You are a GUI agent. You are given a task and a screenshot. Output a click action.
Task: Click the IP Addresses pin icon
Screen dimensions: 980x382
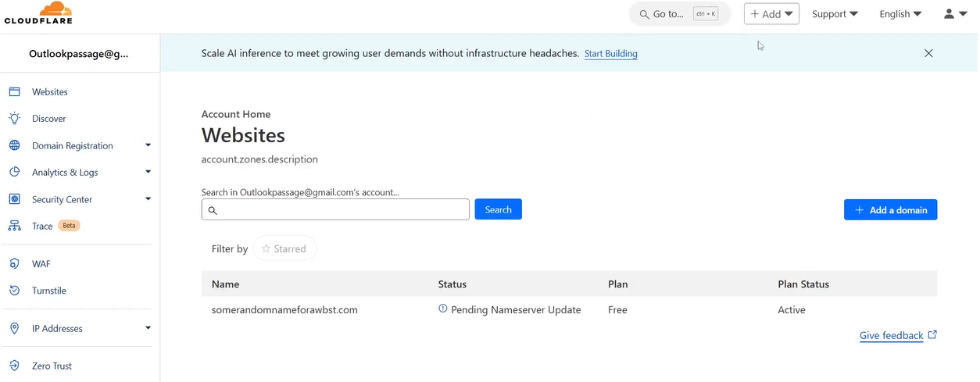click(14, 328)
